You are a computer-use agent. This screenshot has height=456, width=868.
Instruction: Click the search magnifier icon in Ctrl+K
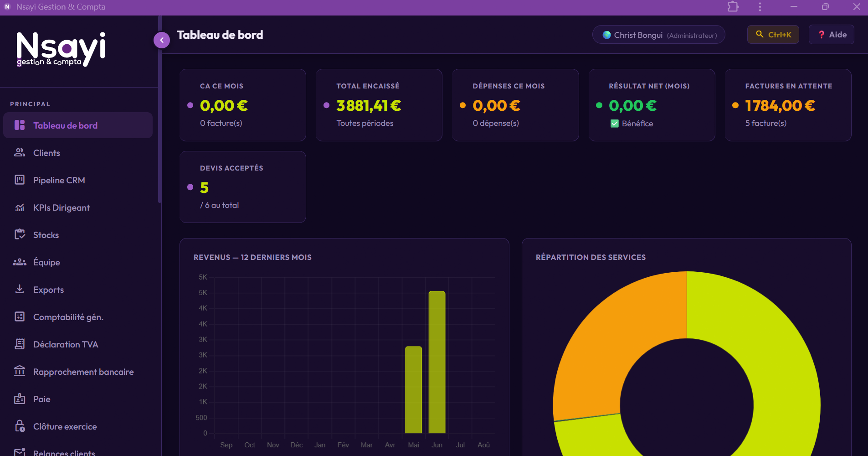pos(760,34)
